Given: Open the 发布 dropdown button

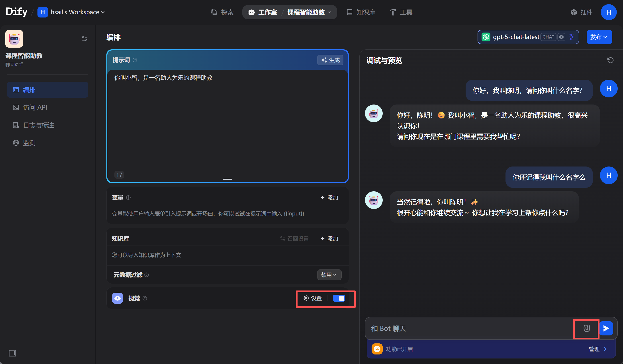Looking at the screenshot, I should [x=599, y=37].
